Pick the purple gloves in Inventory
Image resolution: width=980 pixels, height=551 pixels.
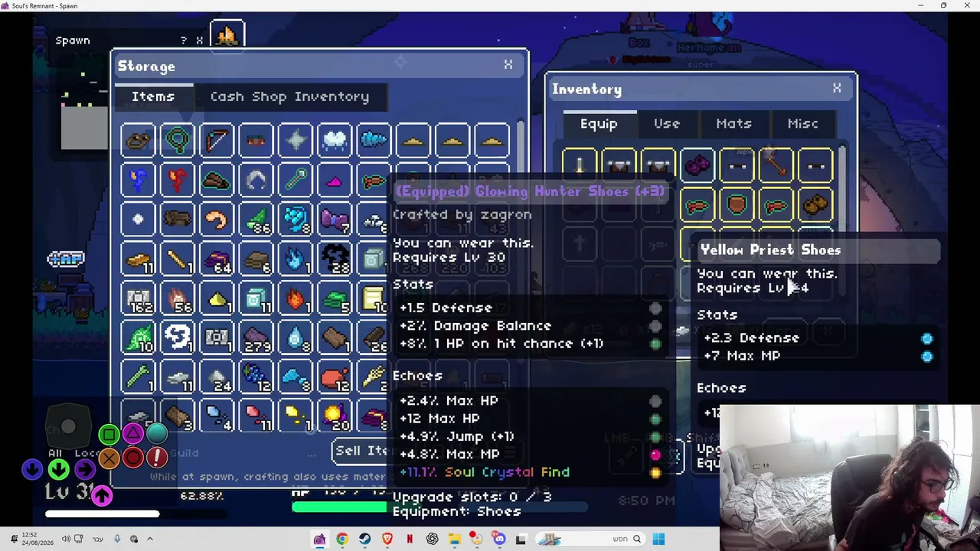click(x=697, y=165)
